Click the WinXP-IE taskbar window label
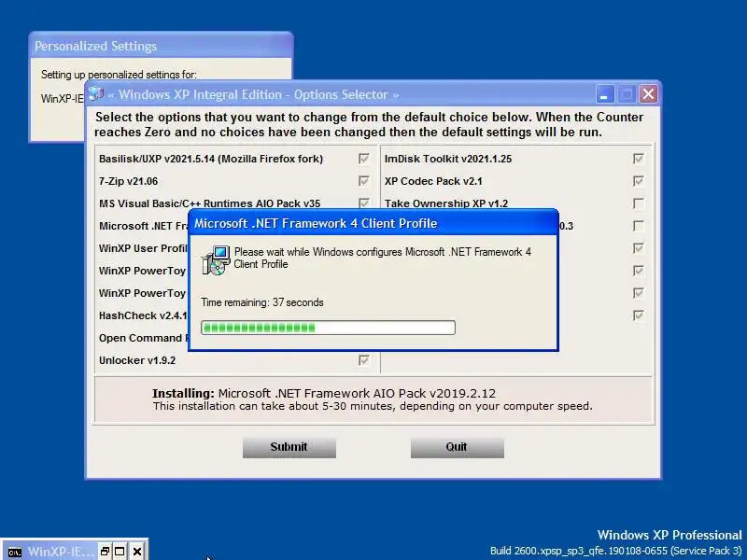Screen dimensions: 747x560 tap(61, 552)
